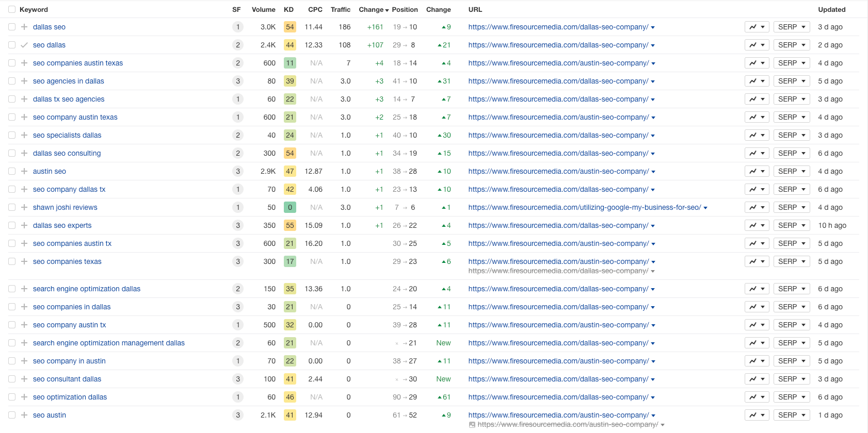Screen dimensions: 868x433
Task: Add 'seo companies texas' with plus icon
Action: coord(24,261)
